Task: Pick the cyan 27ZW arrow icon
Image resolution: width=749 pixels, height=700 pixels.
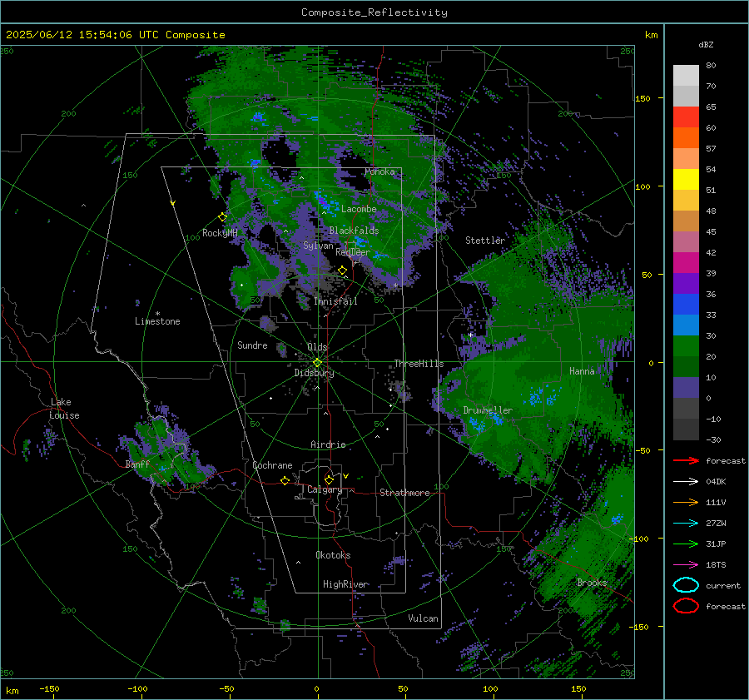Action: (686, 524)
